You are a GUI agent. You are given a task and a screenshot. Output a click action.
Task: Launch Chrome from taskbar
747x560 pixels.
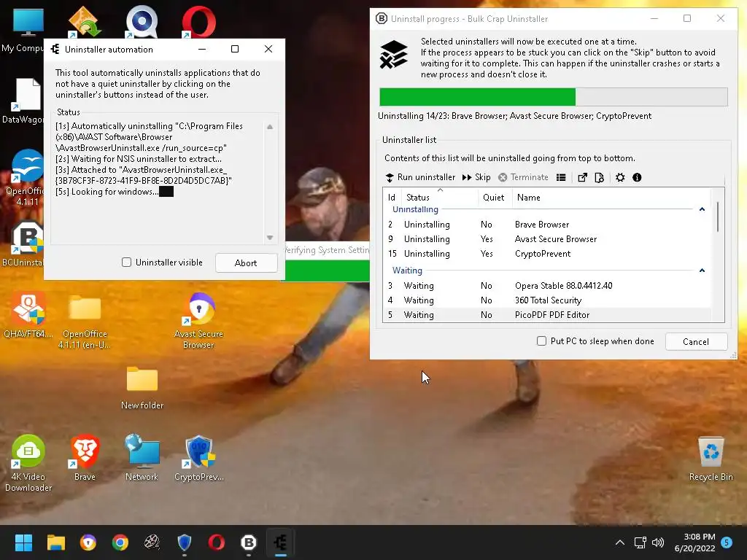pos(120,542)
